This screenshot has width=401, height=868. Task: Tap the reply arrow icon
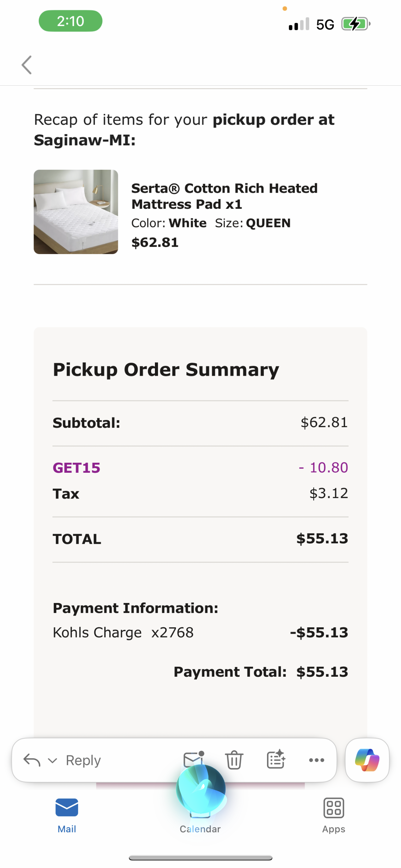pos(32,760)
